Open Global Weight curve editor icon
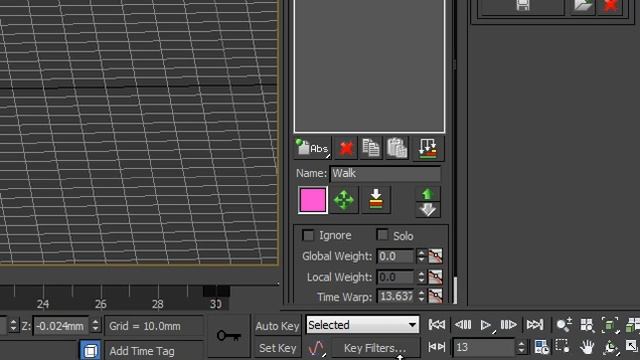Screen dimensions: 640x360 pyautogui.click(x=436, y=256)
